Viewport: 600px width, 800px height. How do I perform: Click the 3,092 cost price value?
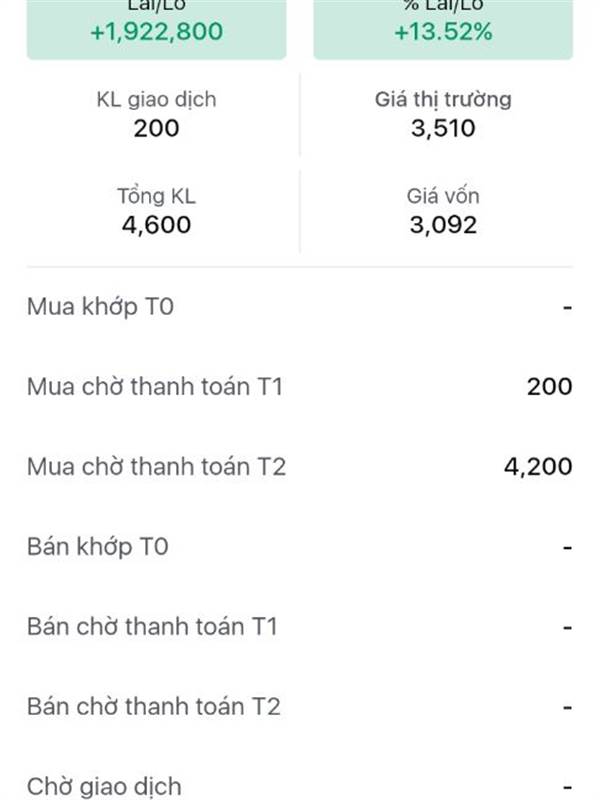[443, 225]
